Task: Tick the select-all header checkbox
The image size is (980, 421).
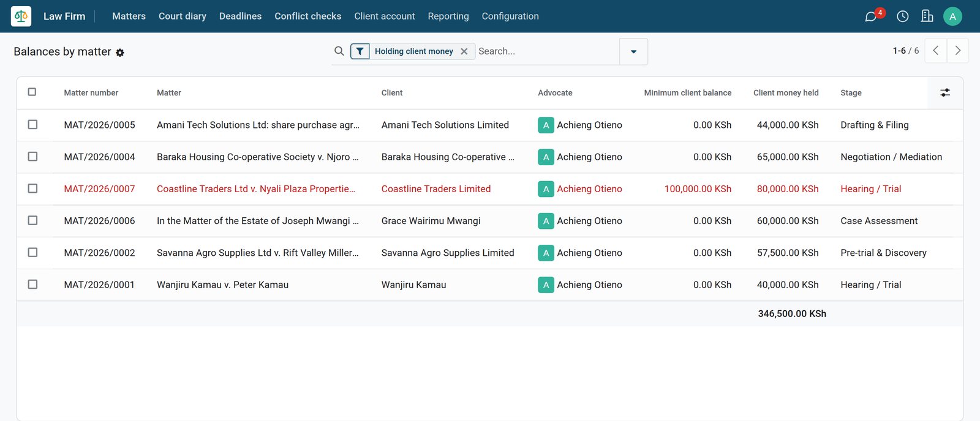Action: (32, 92)
